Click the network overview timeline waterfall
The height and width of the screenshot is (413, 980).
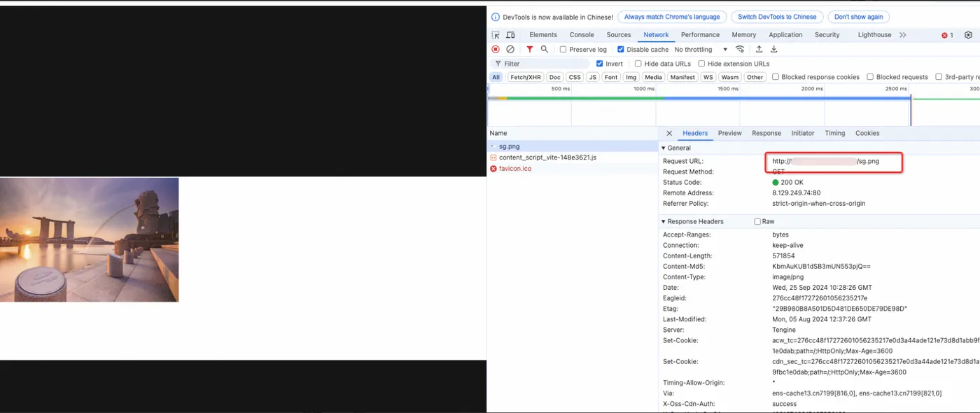[734, 105]
